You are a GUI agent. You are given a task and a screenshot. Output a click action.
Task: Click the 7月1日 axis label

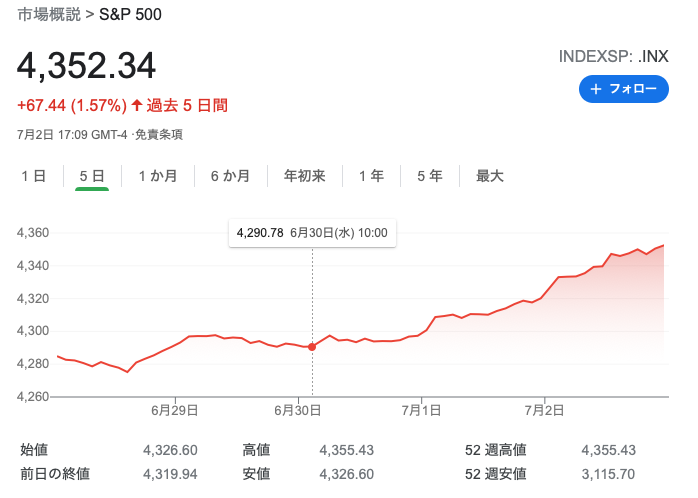click(421, 410)
